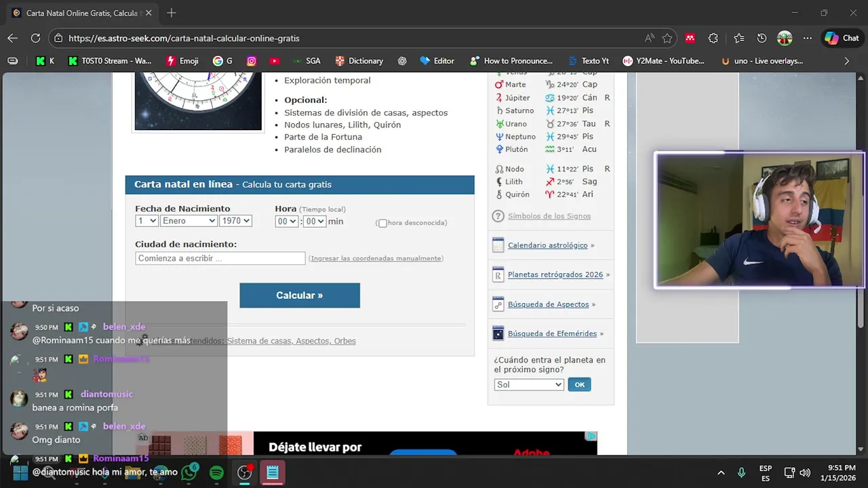Open the favorites list
Screen dimensions: 868x488
(x=739, y=39)
